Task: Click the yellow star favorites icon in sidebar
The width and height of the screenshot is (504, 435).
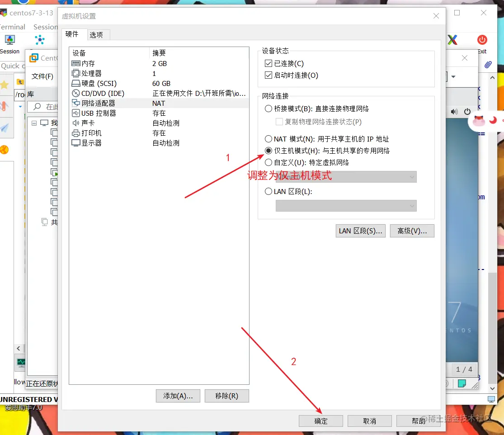Action: tap(5, 85)
